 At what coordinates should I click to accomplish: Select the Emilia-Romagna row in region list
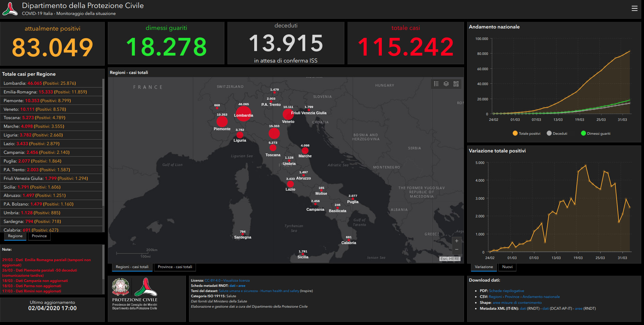pos(51,92)
